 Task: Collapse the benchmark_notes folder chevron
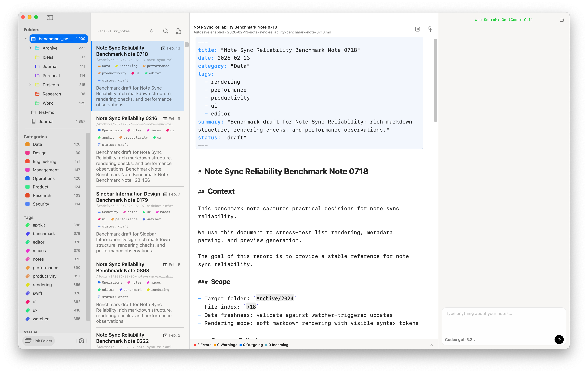[x=26, y=39]
